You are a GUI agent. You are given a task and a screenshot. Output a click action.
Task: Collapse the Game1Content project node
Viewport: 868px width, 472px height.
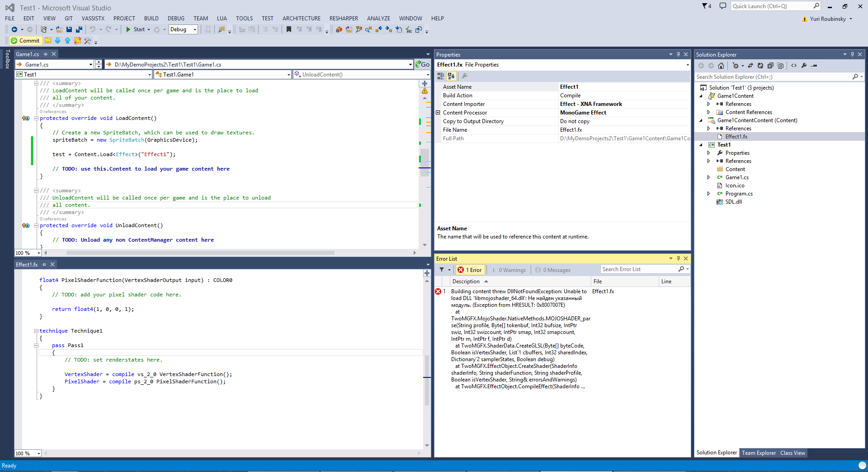[701, 96]
